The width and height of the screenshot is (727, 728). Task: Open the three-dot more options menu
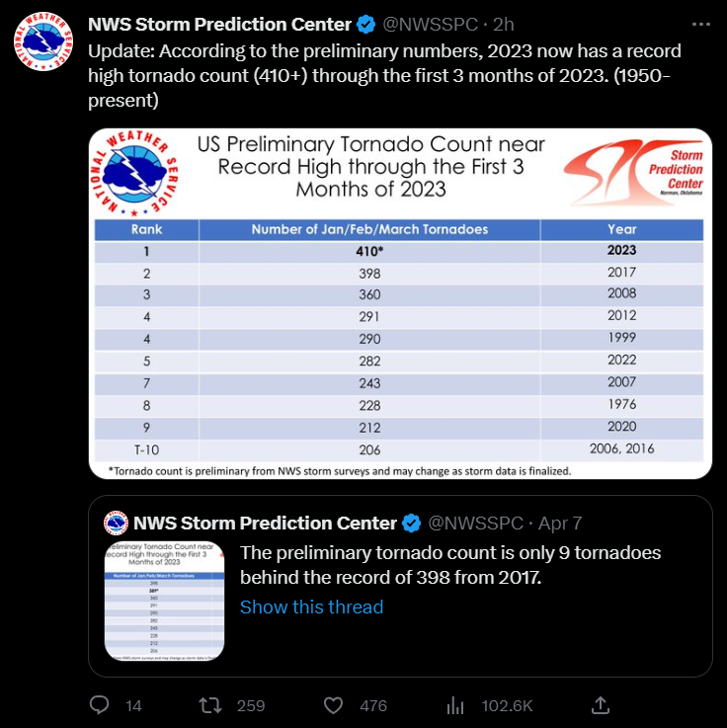699,25
